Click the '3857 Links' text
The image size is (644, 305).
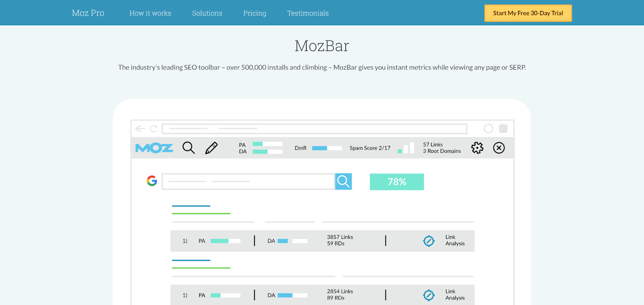coord(340,237)
